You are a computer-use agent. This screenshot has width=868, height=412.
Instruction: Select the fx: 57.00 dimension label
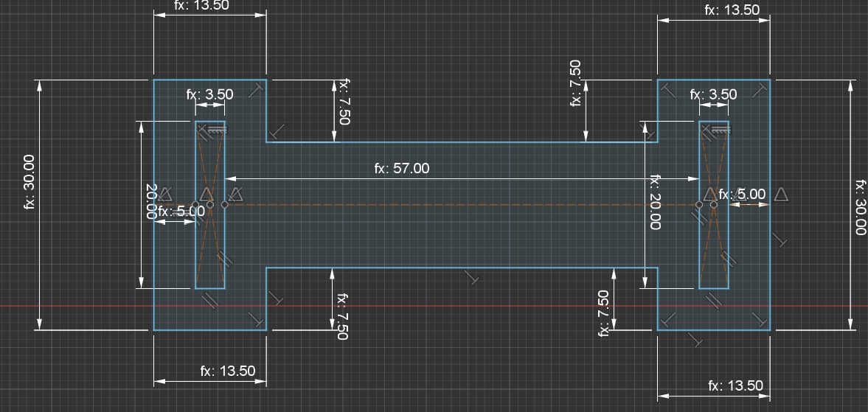(401, 169)
